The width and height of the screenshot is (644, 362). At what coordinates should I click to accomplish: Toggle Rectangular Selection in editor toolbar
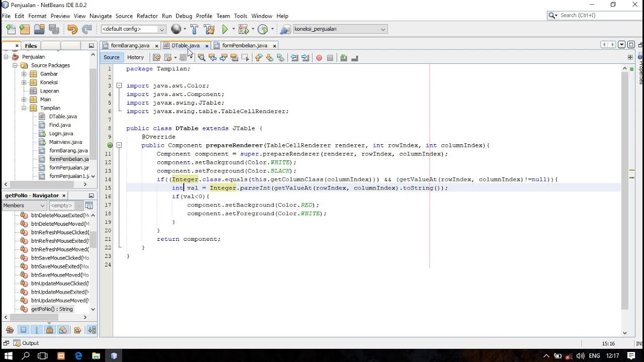[x=246, y=58]
